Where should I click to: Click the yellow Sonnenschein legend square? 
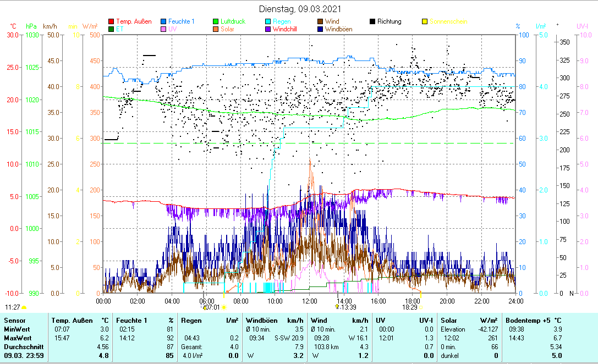click(x=424, y=22)
